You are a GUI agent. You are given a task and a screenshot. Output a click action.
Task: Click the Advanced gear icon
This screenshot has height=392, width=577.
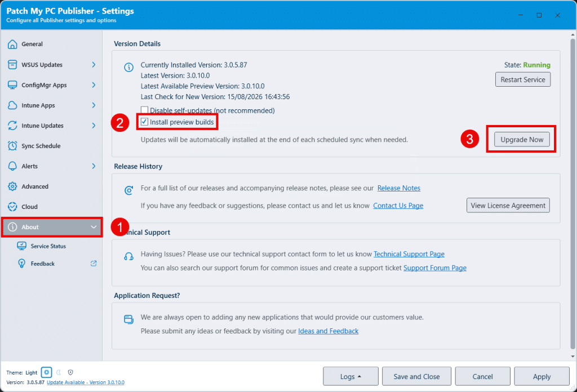tap(12, 186)
